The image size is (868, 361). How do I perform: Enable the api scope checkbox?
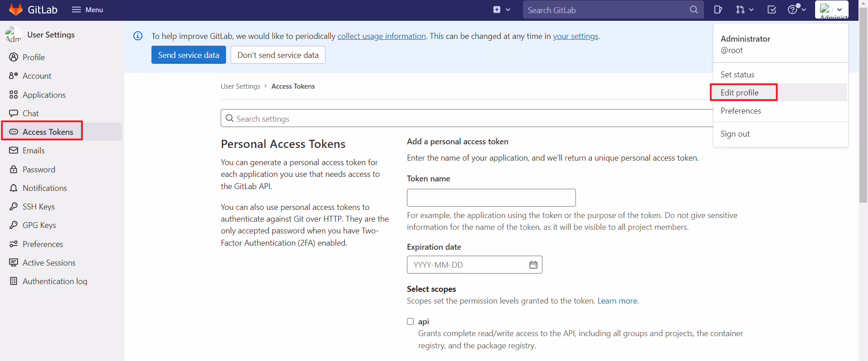[410, 321]
